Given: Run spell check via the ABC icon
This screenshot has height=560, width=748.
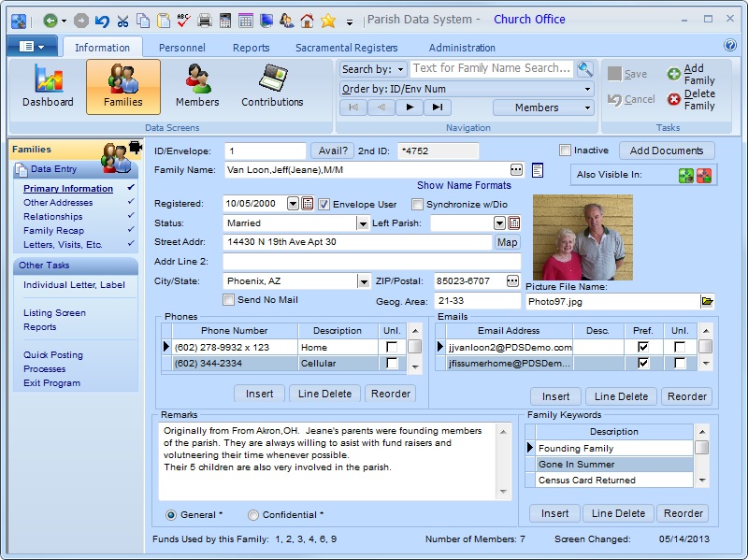Looking at the screenshot, I should tap(183, 19).
